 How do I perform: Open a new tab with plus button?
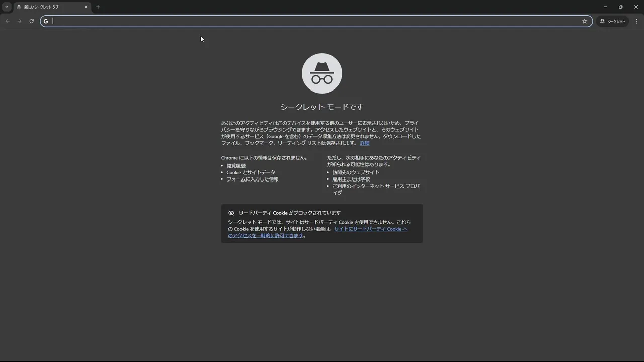point(98,7)
